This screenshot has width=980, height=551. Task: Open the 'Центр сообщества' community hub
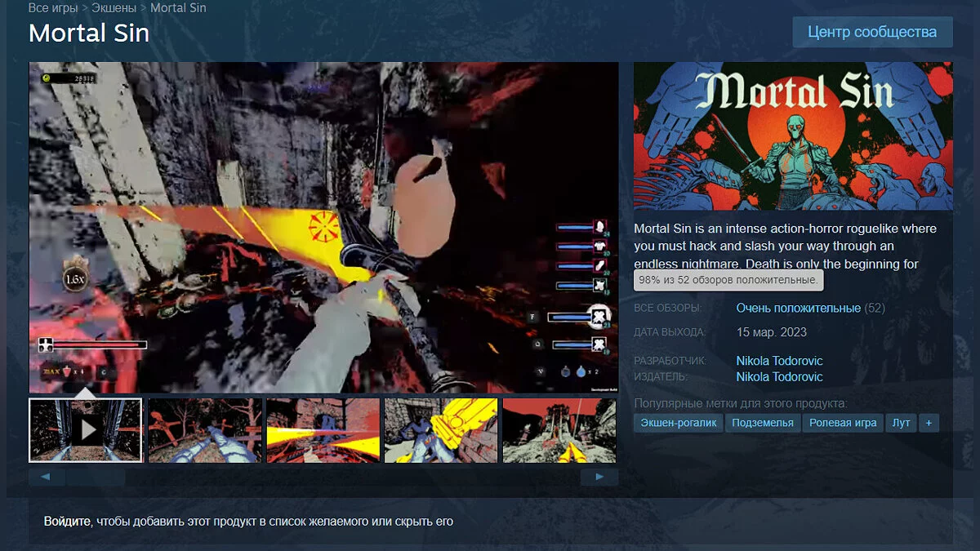872,32
